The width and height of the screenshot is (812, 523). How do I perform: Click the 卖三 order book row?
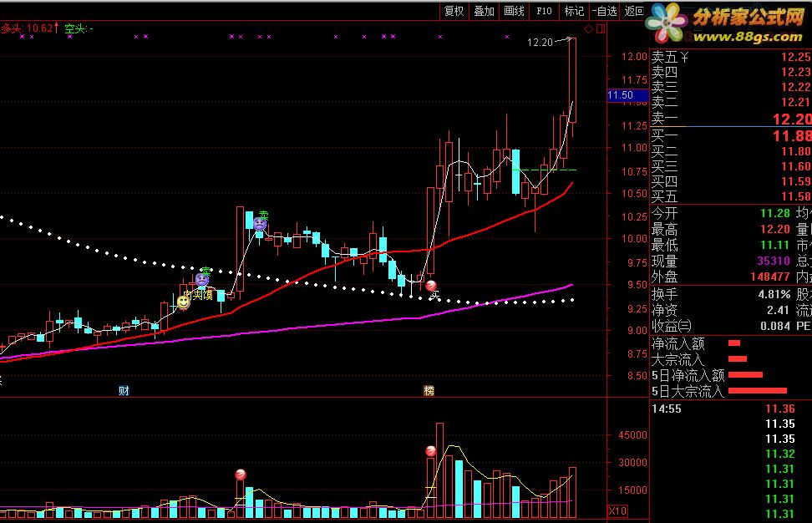731,87
